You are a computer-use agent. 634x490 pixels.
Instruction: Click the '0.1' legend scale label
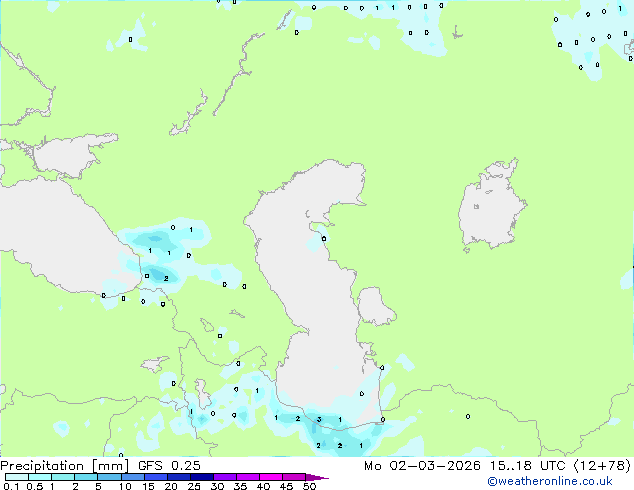12,486
